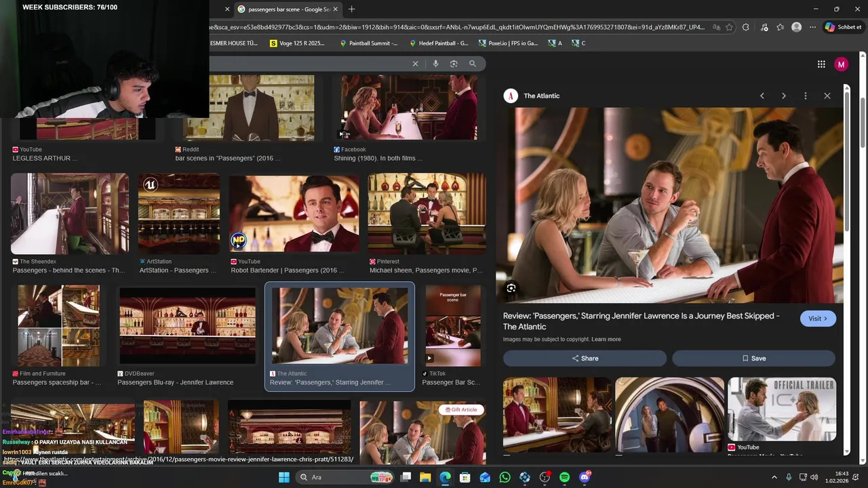Visit The Atlantic page for this image

tap(818, 319)
